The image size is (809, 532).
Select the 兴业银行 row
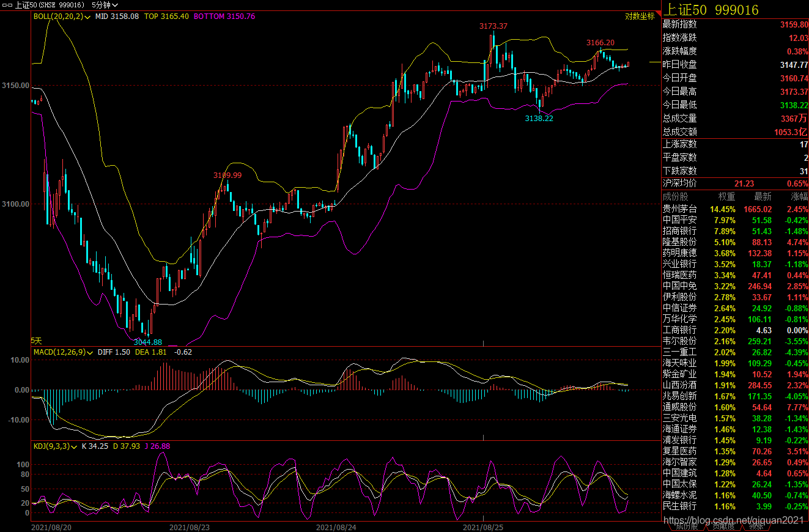click(736, 264)
